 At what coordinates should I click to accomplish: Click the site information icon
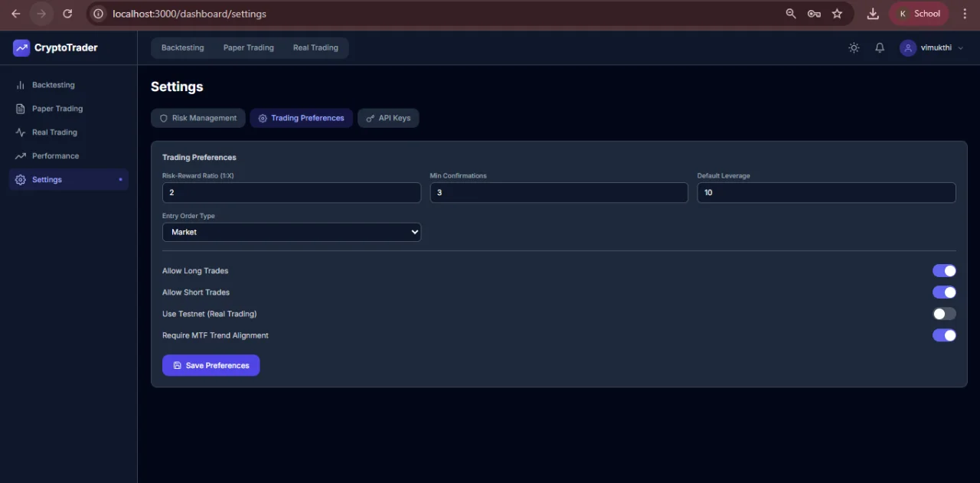point(97,14)
